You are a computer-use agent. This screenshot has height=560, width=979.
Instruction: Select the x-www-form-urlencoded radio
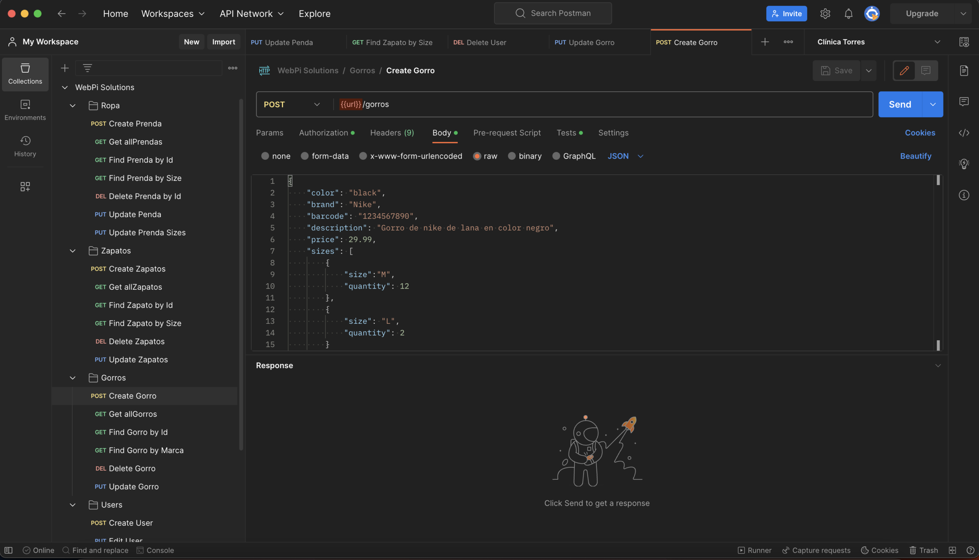coord(363,156)
